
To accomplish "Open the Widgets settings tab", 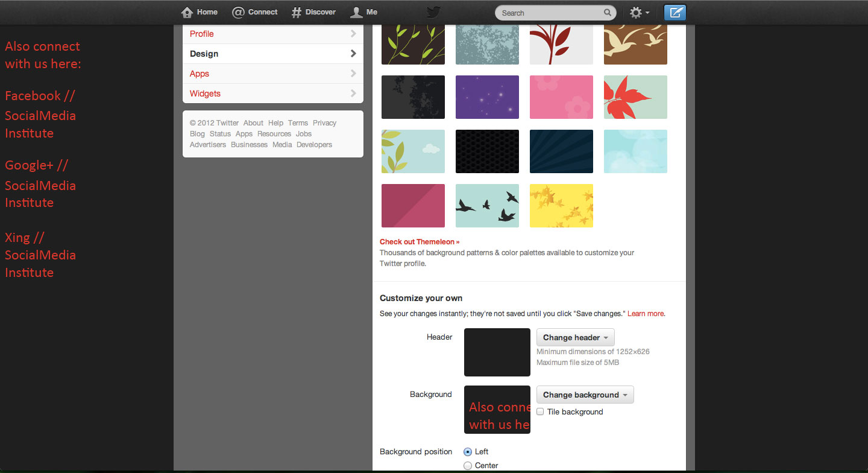I will tap(273, 94).
